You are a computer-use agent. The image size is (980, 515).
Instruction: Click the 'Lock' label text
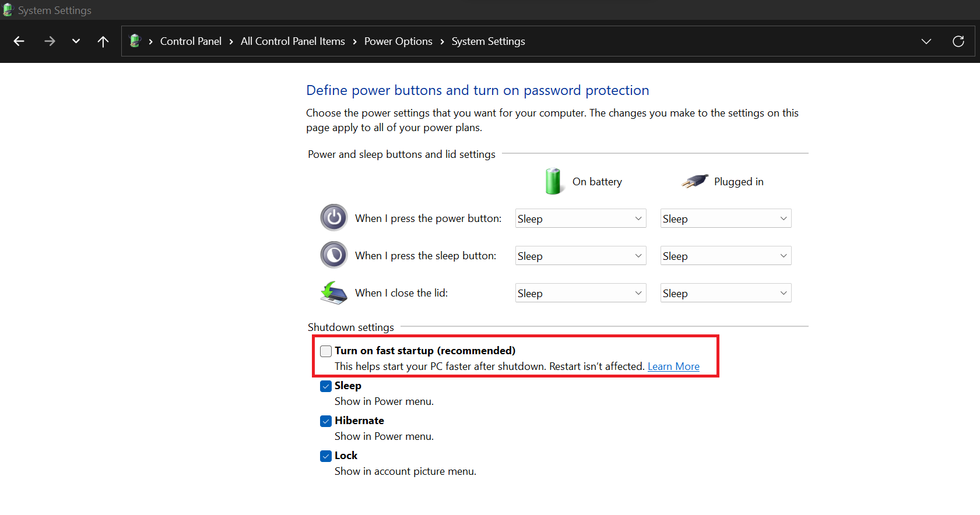pyautogui.click(x=346, y=456)
